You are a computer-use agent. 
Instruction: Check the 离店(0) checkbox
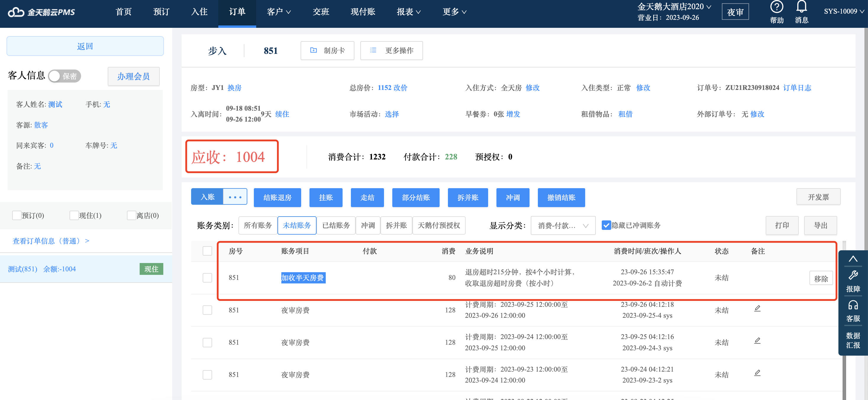131,215
